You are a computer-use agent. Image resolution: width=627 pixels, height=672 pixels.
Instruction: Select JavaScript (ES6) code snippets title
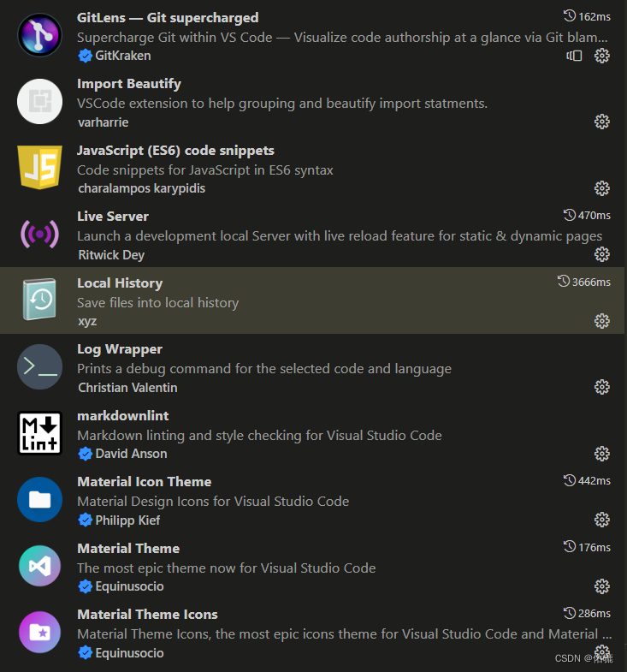[175, 151]
